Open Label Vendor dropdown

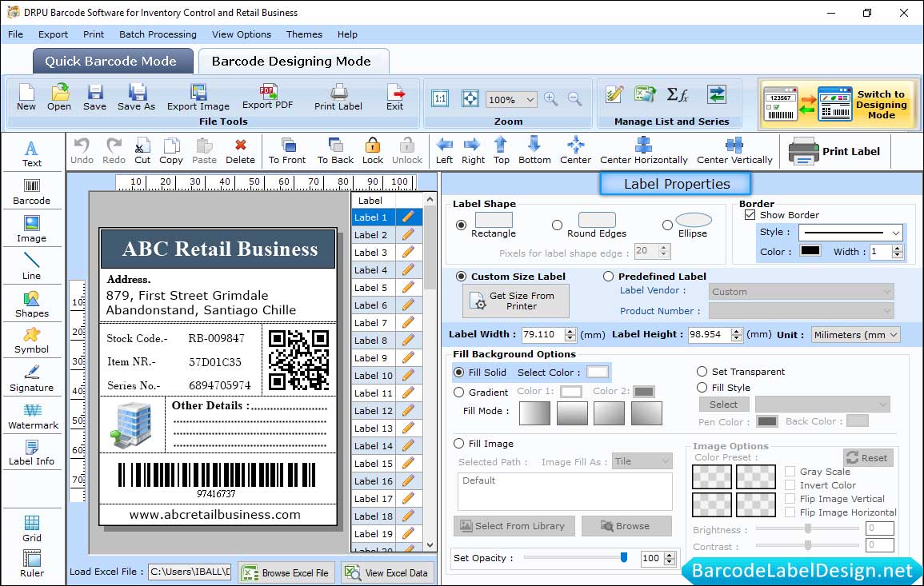802,292
